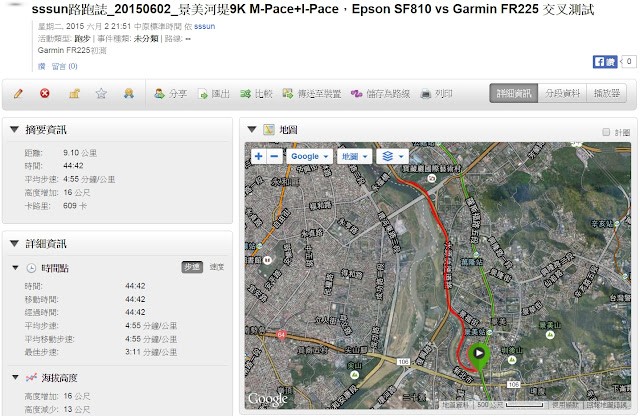Click the 列印 print button
This screenshot has width=640, height=416.
pyautogui.click(x=436, y=94)
